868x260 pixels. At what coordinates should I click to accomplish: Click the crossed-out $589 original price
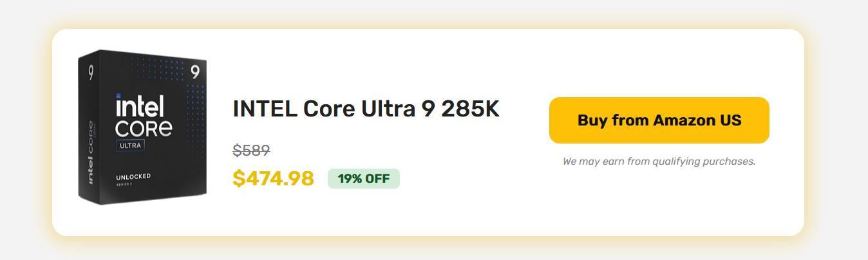coord(251,151)
